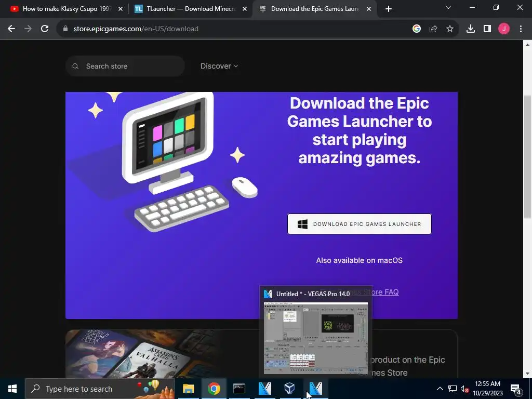The height and width of the screenshot is (399, 532).
Task: Click the Chrome taskbar icon
Action: 214,389
